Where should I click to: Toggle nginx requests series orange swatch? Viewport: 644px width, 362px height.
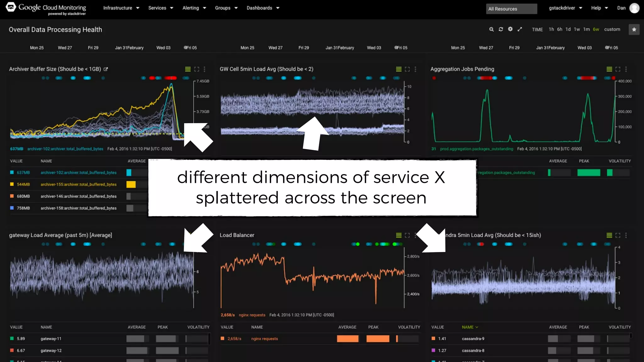coord(223,338)
